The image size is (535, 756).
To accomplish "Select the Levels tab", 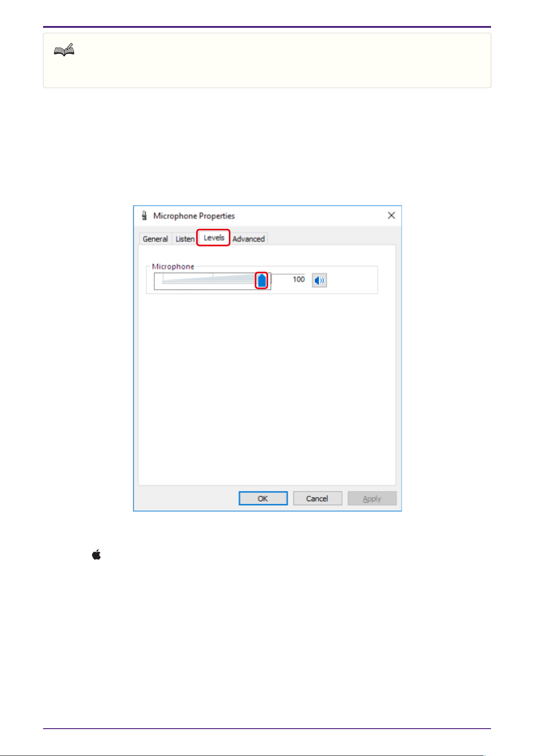I will pyautogui.click(x=214, y=237).
